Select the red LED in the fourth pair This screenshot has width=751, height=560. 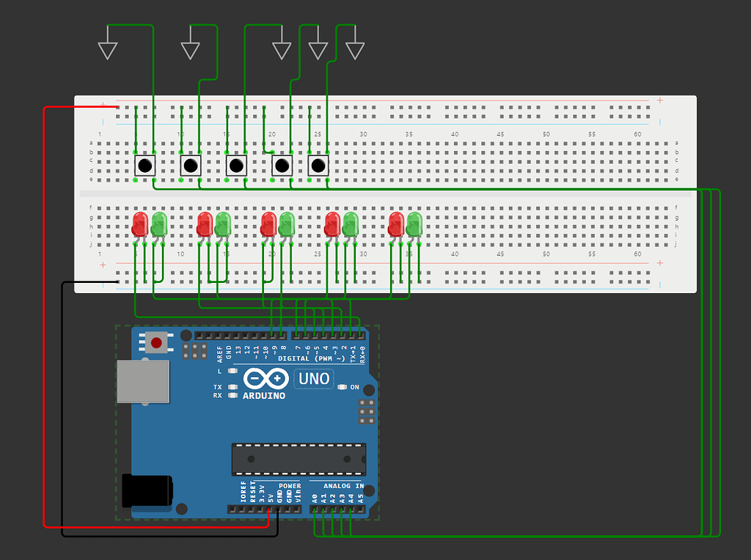click(x=332, y=224)
